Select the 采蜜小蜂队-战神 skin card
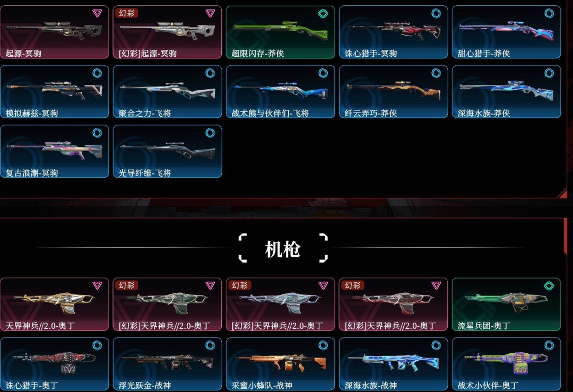This screenshot has height=392, width=573. 280,364
